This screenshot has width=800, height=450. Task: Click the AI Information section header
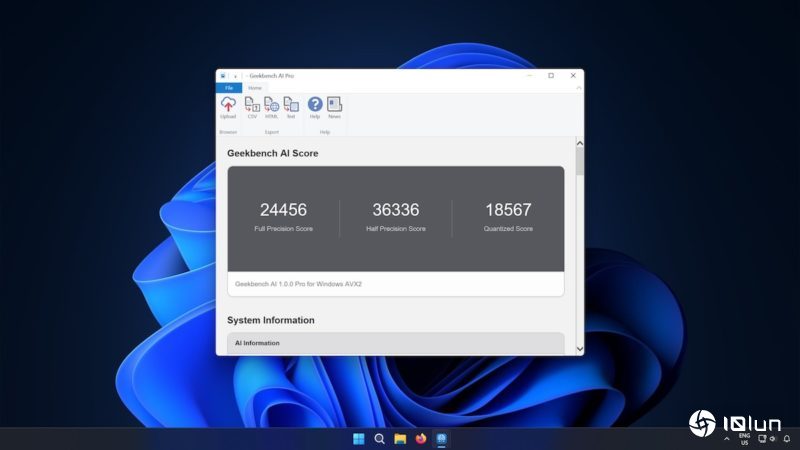[396, 343]
